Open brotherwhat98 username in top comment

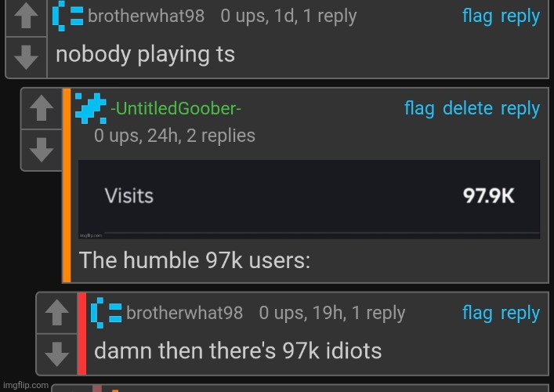[146, 16]
